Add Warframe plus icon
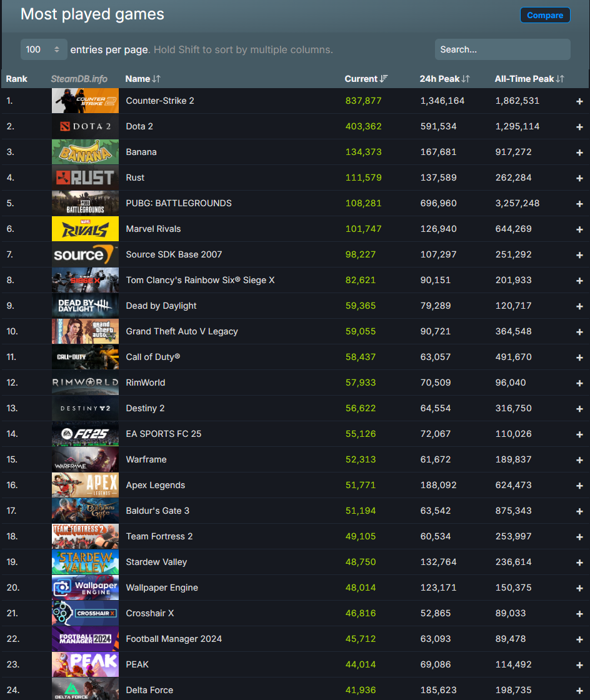Image resolution: width=590 pixels, height=700 pixels. point(579,460)
